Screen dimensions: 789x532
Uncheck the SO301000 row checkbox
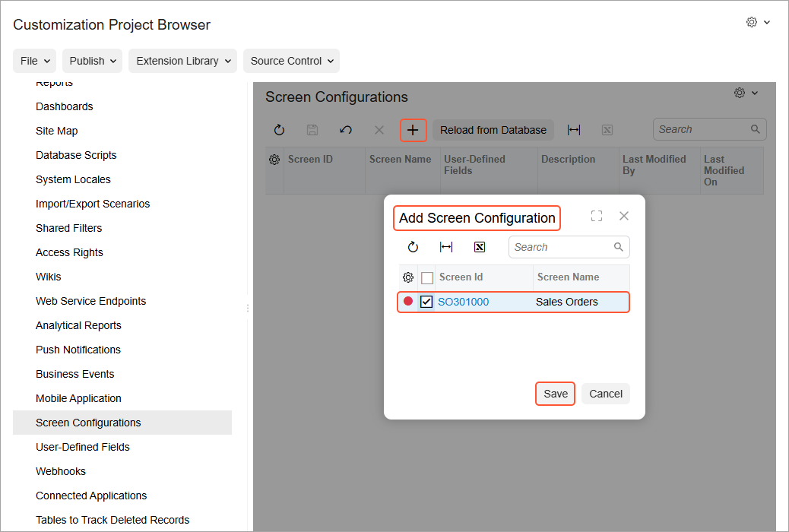click(x=426, y=302)
